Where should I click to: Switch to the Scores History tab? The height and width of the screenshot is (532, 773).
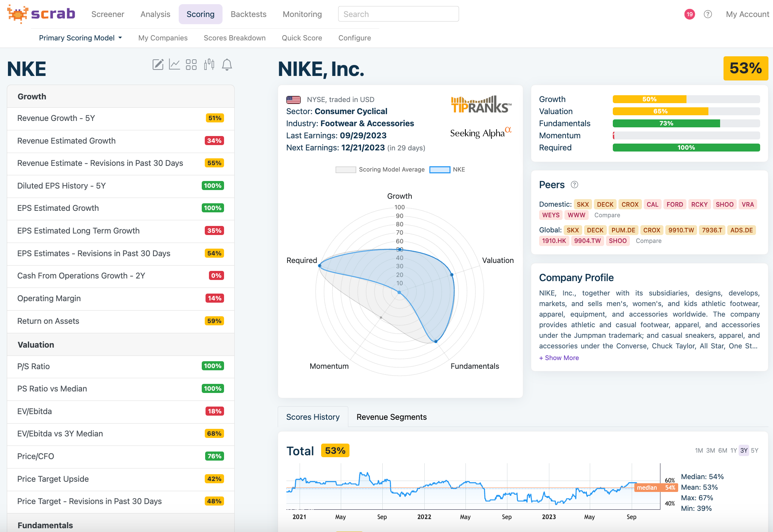click(x=313, y=417)
